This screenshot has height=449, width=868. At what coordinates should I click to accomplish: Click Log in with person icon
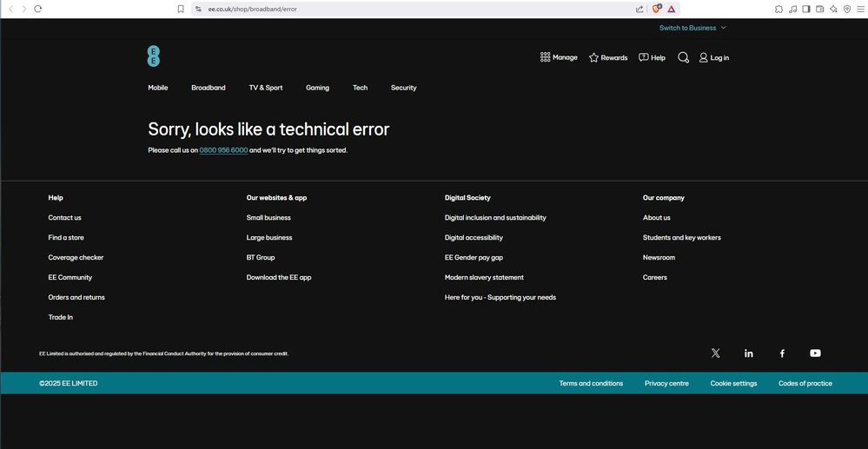[x=713, y=57]
